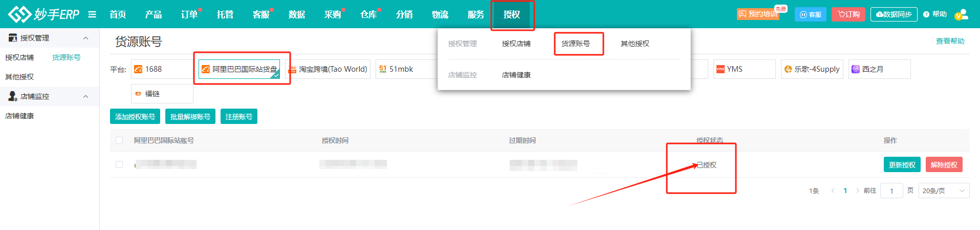980x230 pixels.
Task: Select the 乐歌-4Supply platform
Action: coord(812,69)
